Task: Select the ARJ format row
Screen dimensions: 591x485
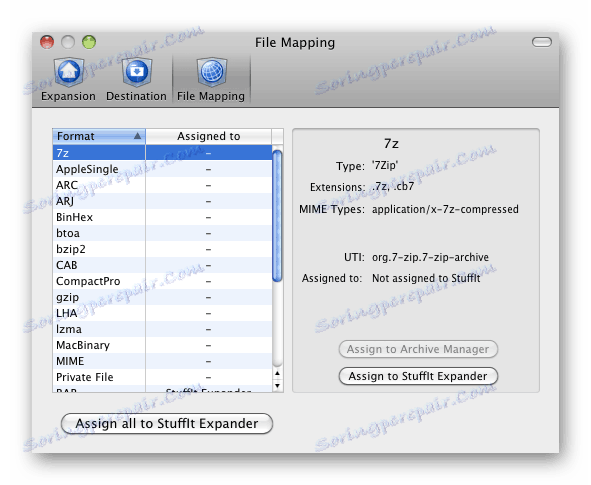Action: coord(162,201)
